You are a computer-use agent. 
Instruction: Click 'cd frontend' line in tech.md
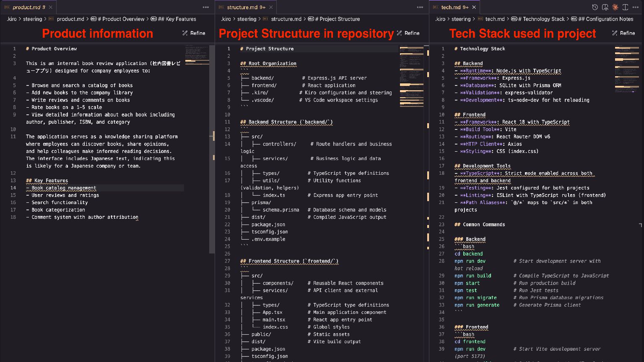tap(470, 341)
